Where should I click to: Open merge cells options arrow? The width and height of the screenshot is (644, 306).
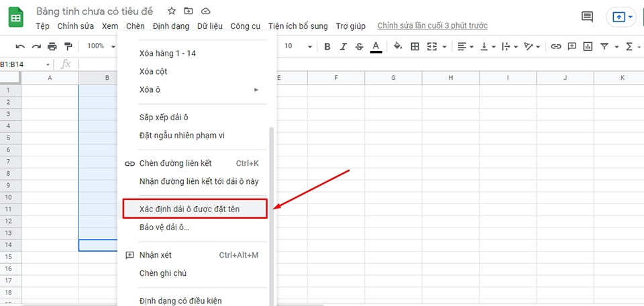pos(444,47)
